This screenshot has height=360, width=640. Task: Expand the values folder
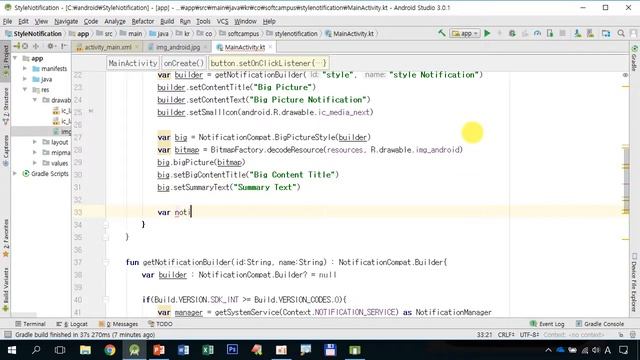click(x=35, y=163)
